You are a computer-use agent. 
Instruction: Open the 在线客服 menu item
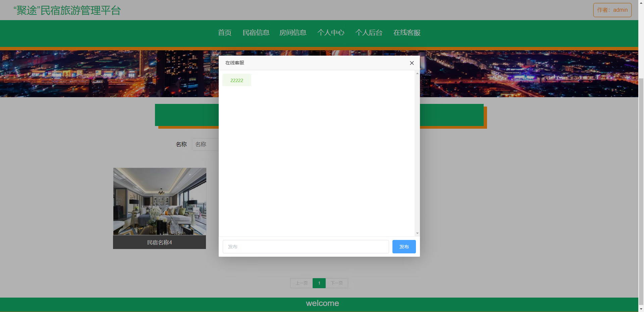(407, 33)
